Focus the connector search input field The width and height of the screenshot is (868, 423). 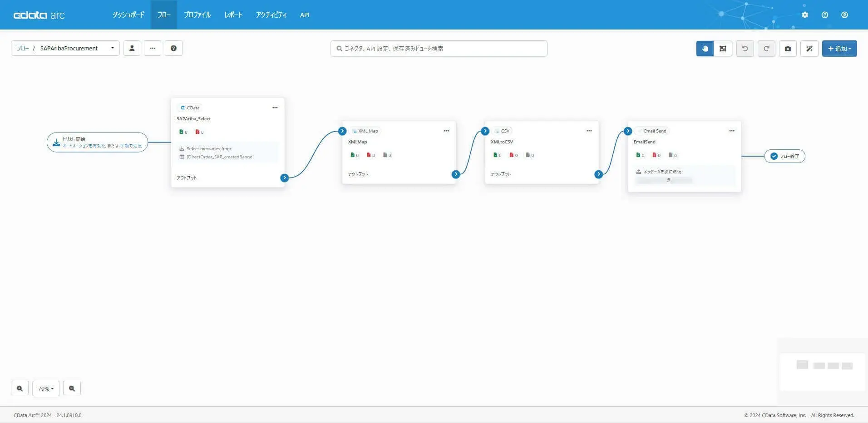tap(439, 49)
